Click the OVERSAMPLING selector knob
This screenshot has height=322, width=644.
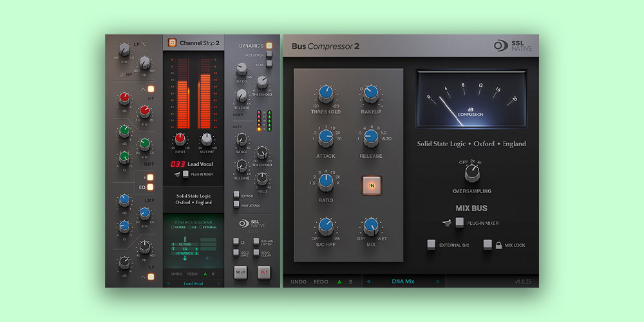(x=472, y=174)
